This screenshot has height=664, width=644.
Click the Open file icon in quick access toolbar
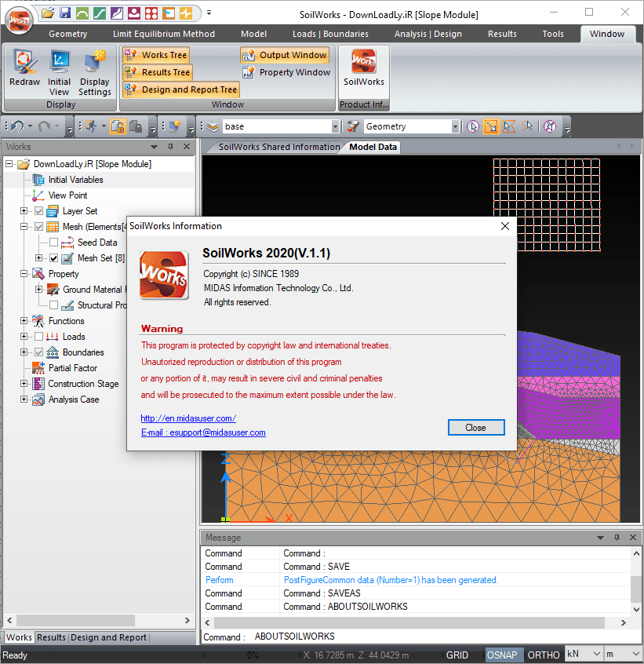click(49, 13)
